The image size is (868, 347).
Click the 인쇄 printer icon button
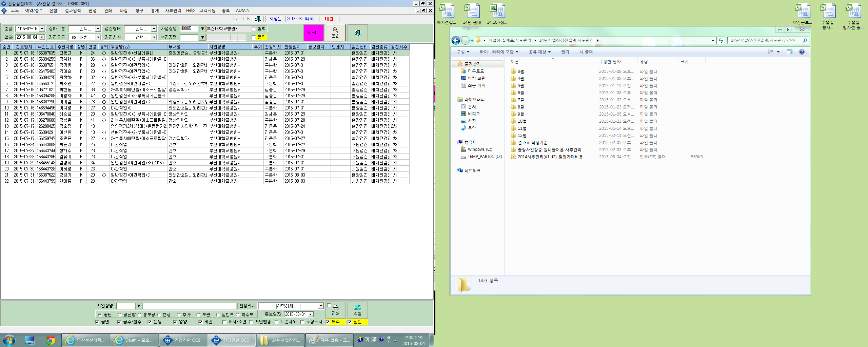[335, 310]
